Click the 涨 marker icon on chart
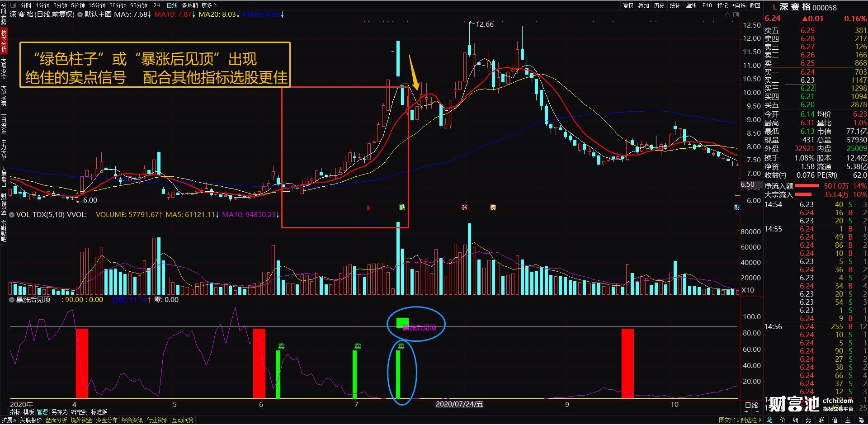Screen dimensions: 868x425 pos(464,208)
